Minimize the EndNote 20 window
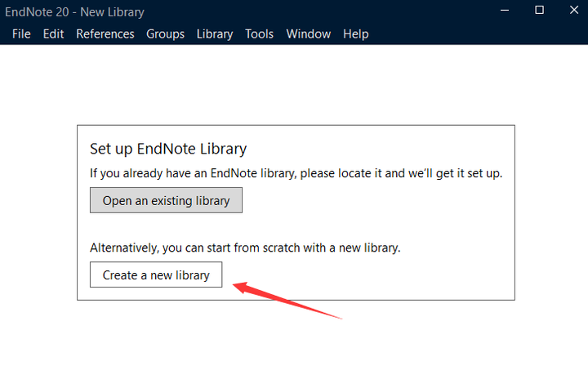 [x=505, y=10]
